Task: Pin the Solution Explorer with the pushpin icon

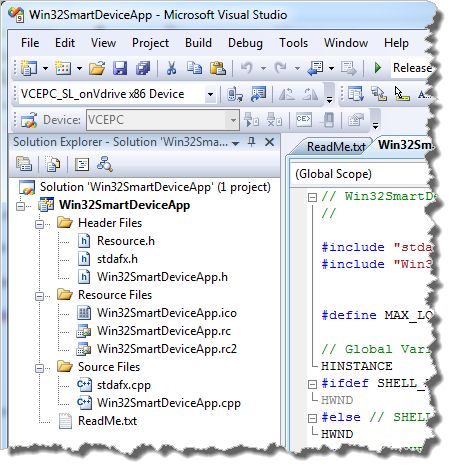Action: pos(252,142)
